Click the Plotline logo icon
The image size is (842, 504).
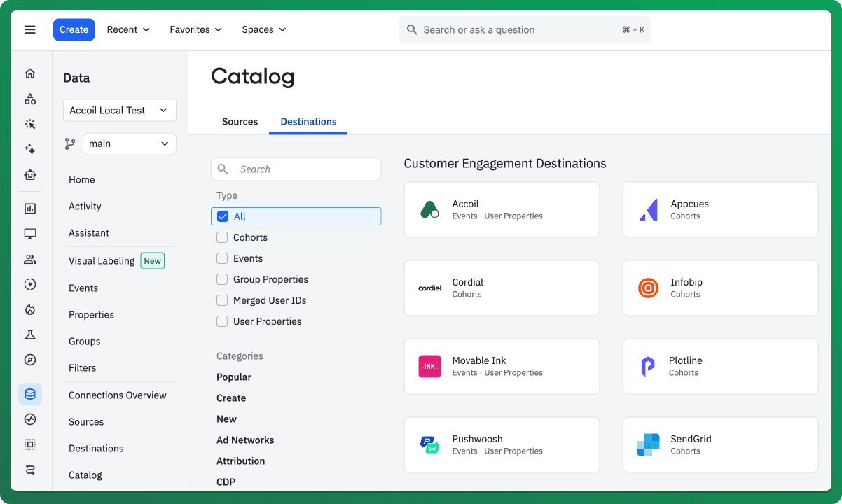648,366
